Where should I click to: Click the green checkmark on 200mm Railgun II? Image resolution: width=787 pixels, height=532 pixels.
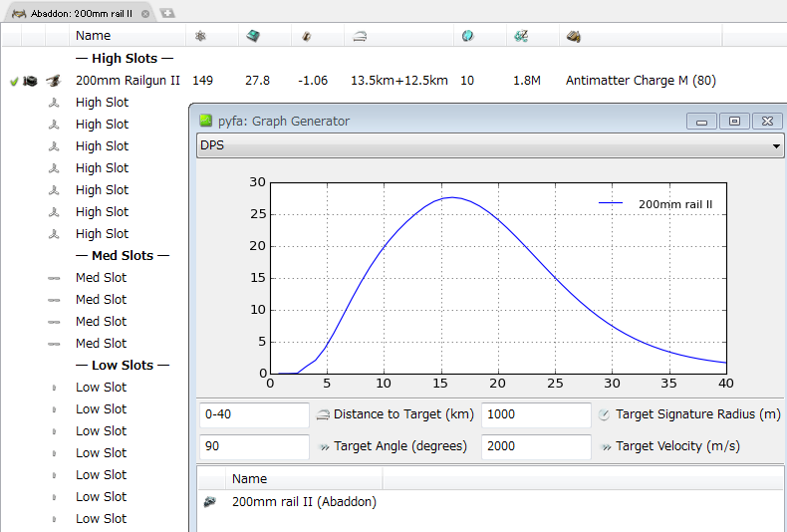(x=14, y=81)
